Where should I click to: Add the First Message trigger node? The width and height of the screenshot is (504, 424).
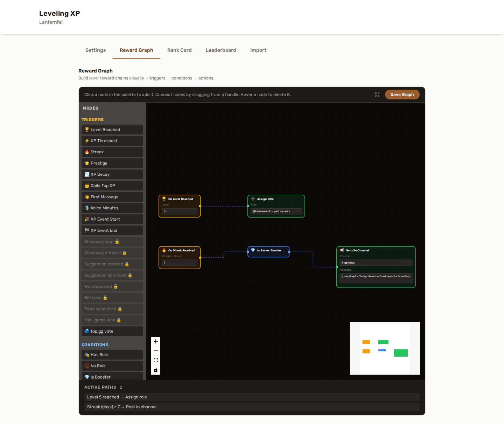(x=112, y=197)
